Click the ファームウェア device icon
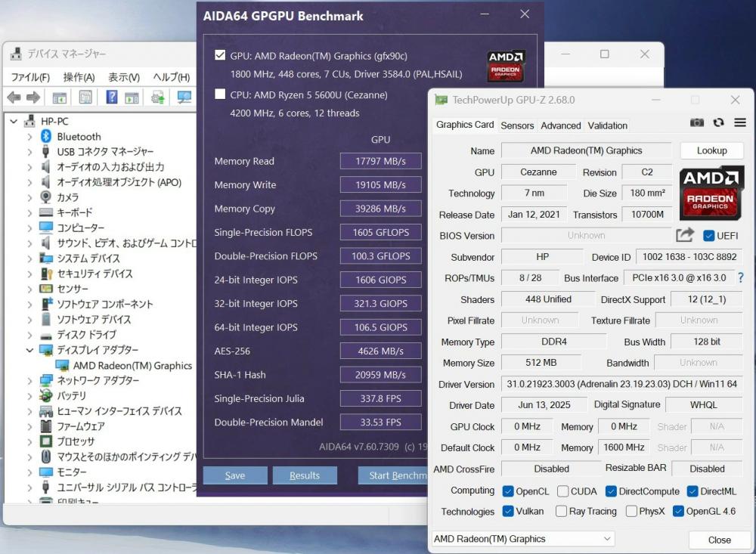Viewport: 756px width, 554px height. [x=46, y=426]
